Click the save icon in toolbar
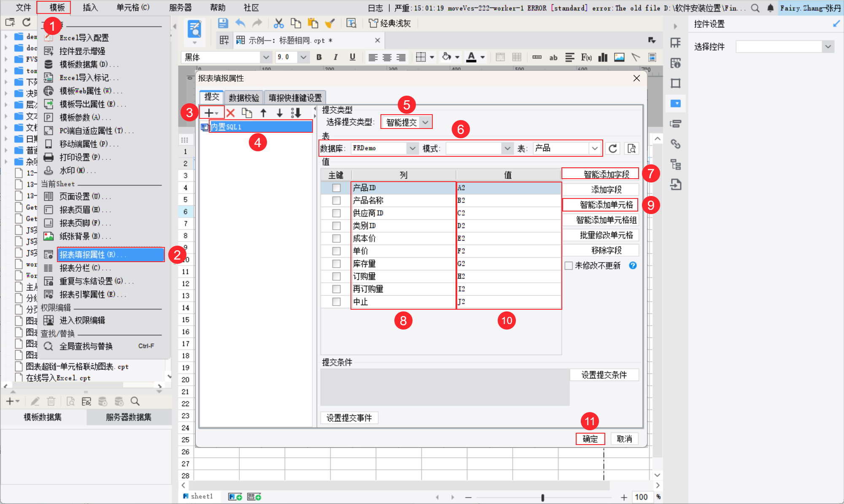The height and width of the screenshot is (504, 844). coord(223,23)
